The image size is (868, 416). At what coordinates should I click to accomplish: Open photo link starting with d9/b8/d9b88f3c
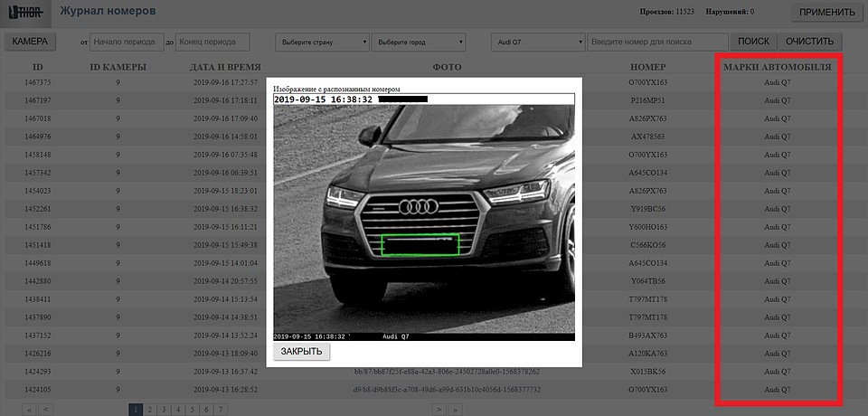click(x=447, y=390)
